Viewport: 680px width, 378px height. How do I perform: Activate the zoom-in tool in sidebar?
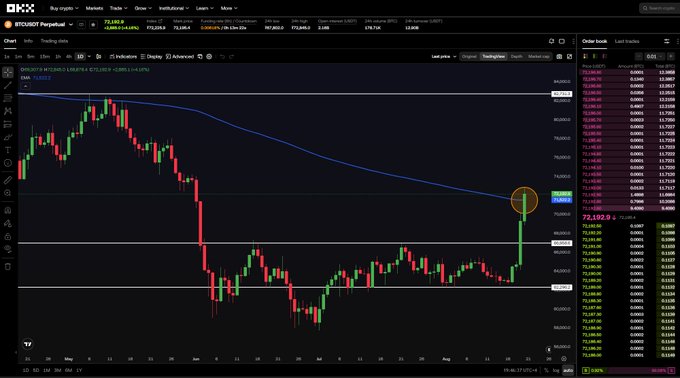pyautogui.click(x=8, y=193)
